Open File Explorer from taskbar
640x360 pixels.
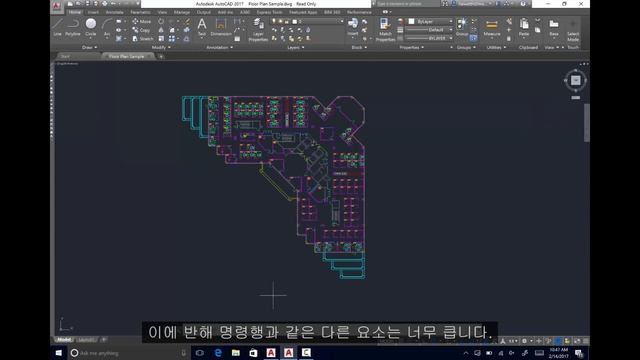(x=236, y=353)
